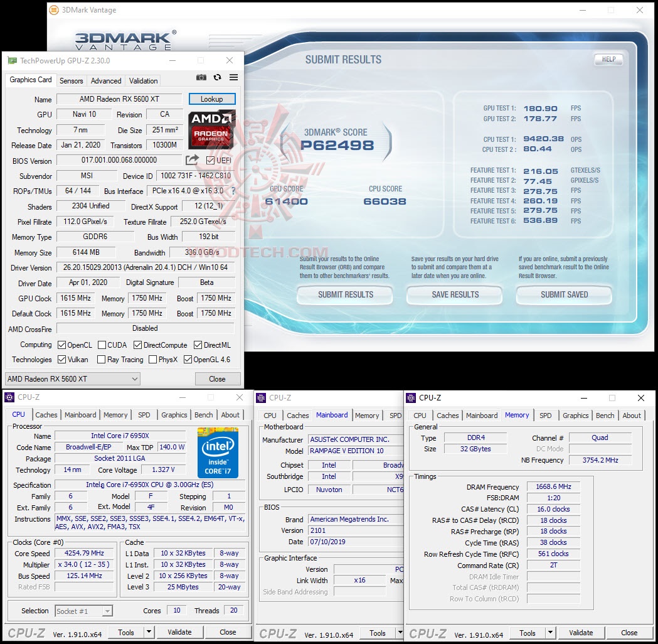Click the GPU SCORE value 61400
658x644 pixels.
pyautogui.click(x=287, y=201)
